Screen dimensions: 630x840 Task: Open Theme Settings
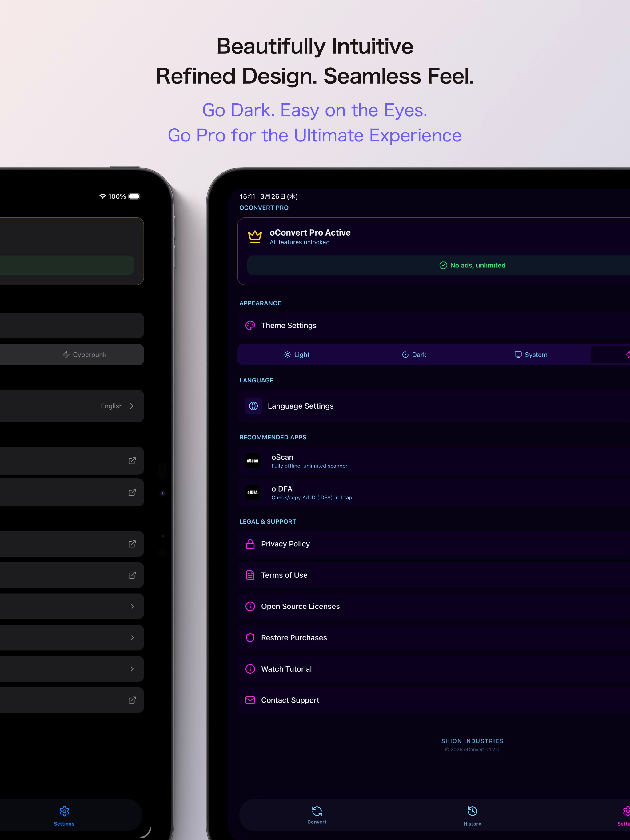(433, 325)
